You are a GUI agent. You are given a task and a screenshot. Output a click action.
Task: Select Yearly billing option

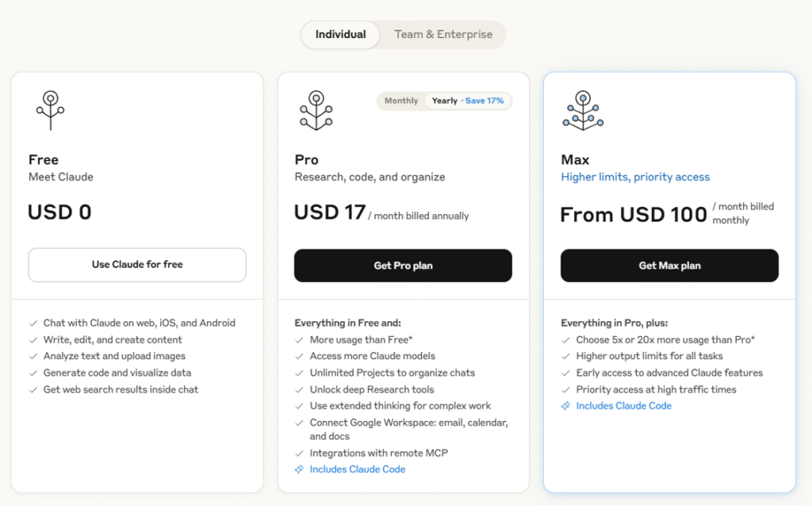coord(445,101)
